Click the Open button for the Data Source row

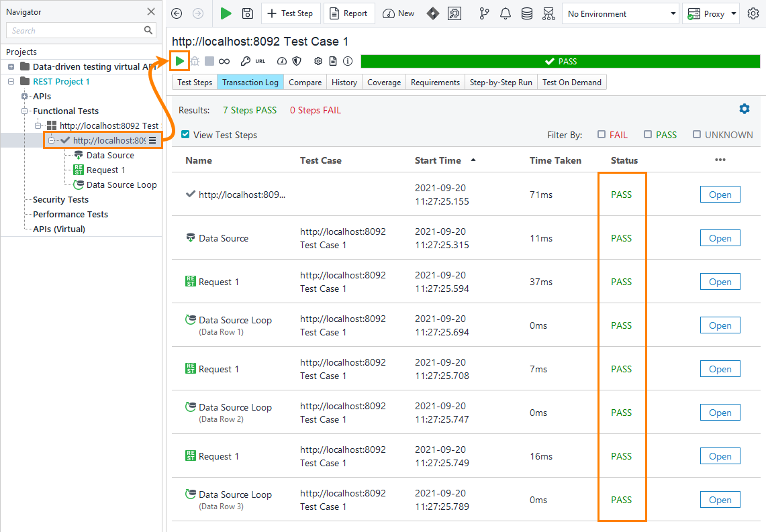[x=720, y=238]
